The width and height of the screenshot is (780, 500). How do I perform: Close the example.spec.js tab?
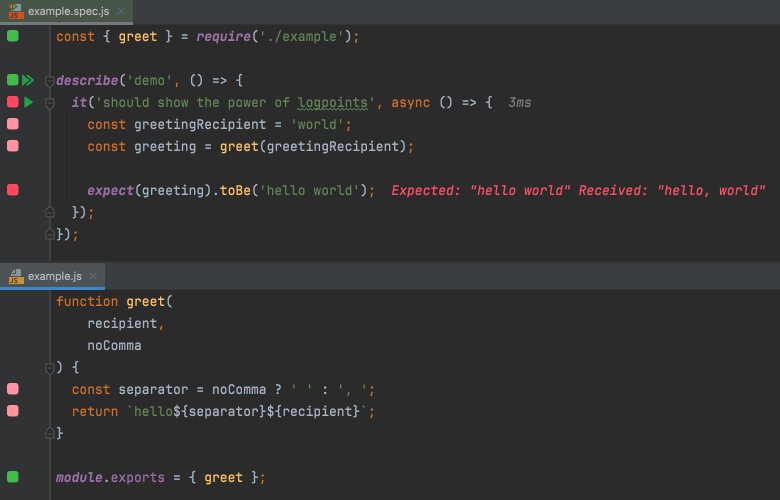click(x=121, y=11)
